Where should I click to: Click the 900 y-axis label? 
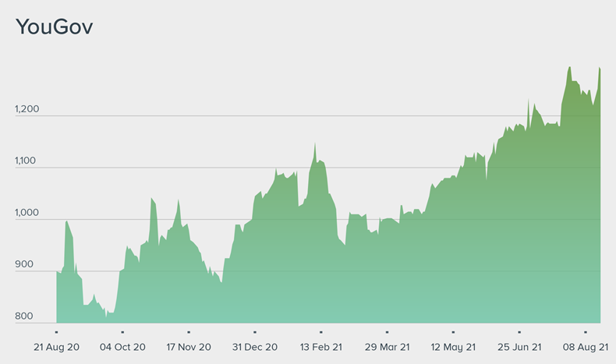(x=23, y=264)
